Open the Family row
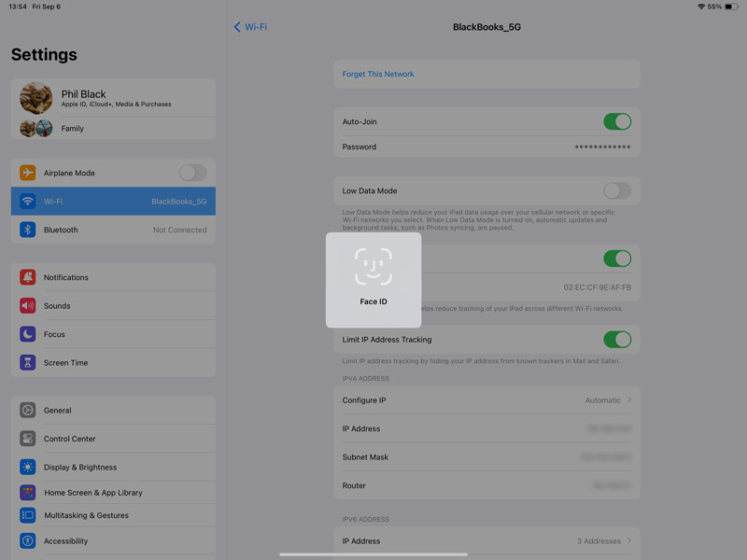 113,129
